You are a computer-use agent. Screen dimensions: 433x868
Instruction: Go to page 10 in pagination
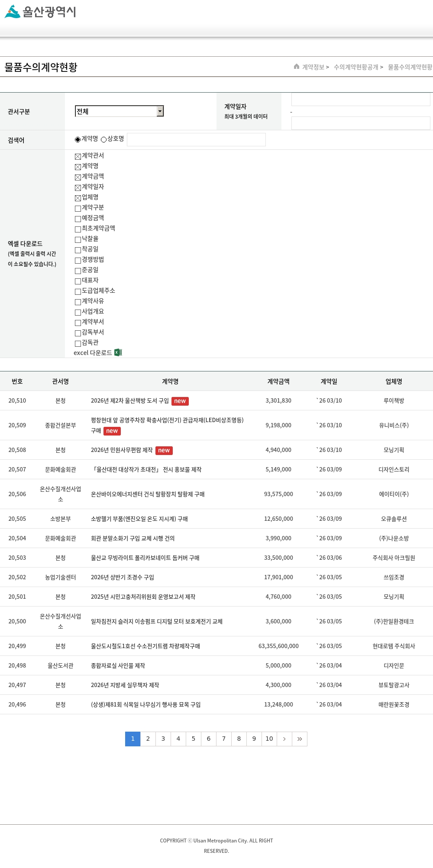269,739
